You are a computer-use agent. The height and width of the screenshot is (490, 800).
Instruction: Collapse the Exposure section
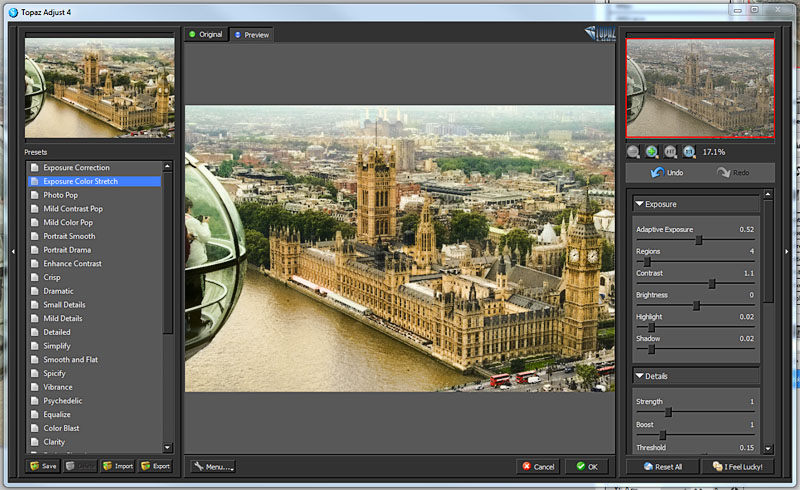coord(639,204)
